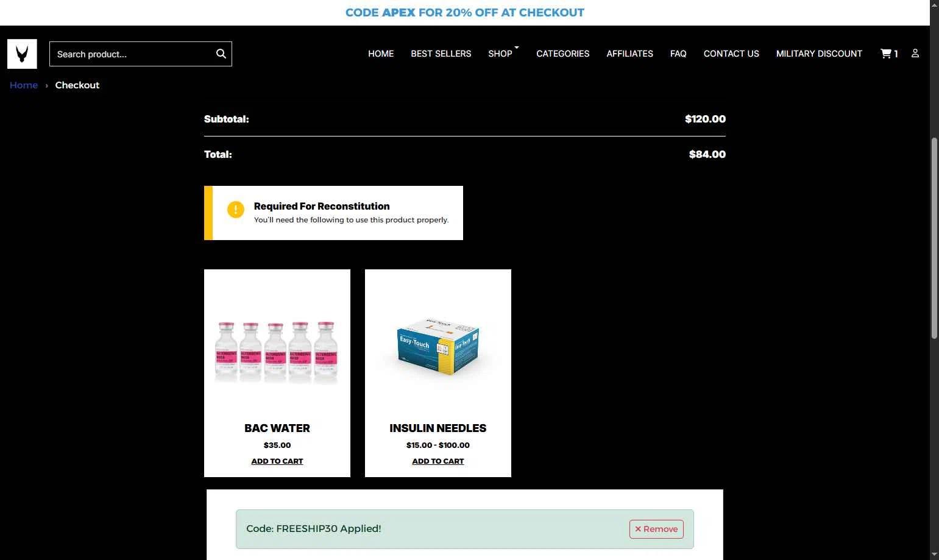This screenshot has width=939, height=560.
Task: Open the shopping cart icon
Action: [889, 54]
